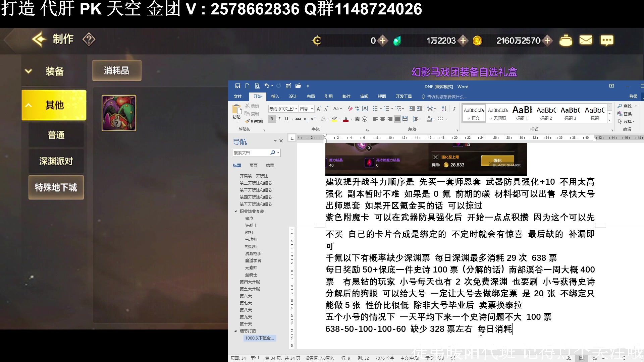This screenshot has width=644, height=362.
Task: Select the game's 特殊地下城 category
Action: pyautogui.click(x=56, y=187)
